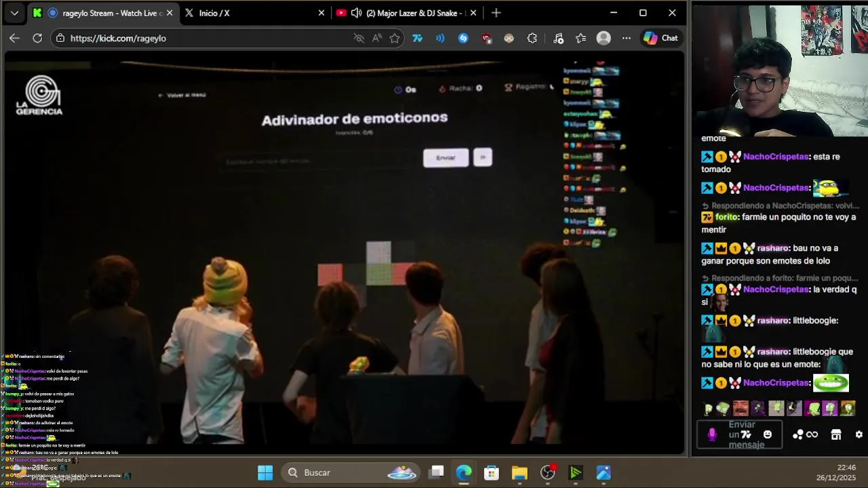Viewport: 868px width, 488px height.
Task: Open the channel points bubbles icon
Action: [x=798, y=434]
